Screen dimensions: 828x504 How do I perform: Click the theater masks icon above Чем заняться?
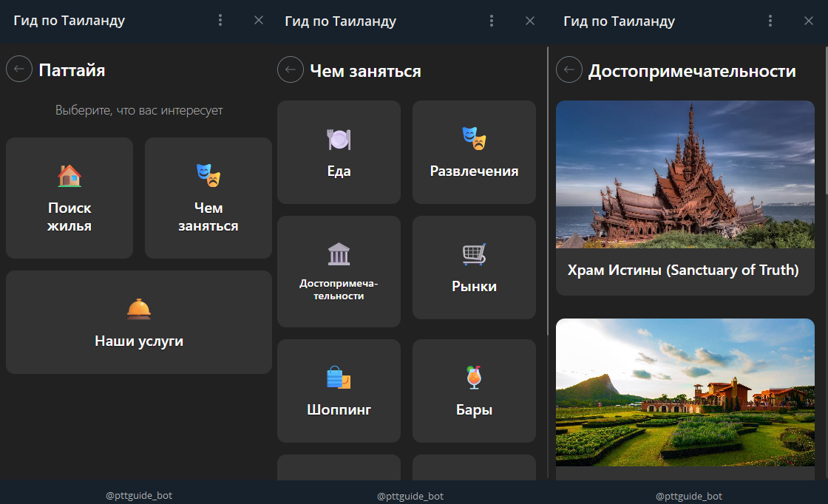208,176
